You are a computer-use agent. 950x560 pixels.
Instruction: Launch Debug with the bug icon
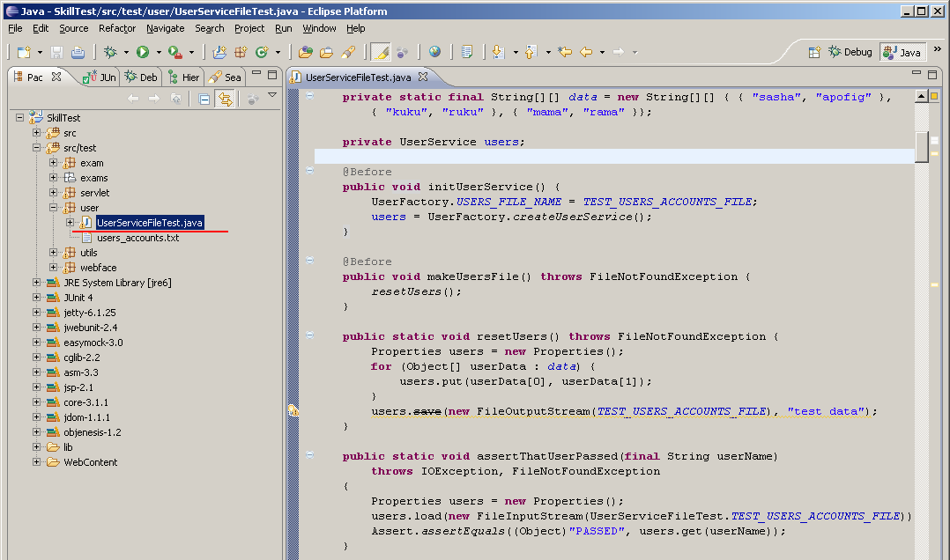pos(110,52)
